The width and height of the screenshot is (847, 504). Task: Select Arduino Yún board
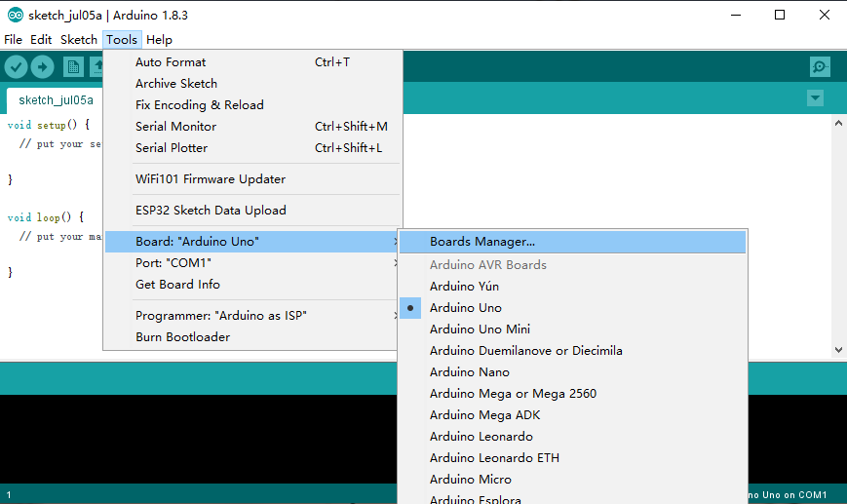(x=572, y=287)
